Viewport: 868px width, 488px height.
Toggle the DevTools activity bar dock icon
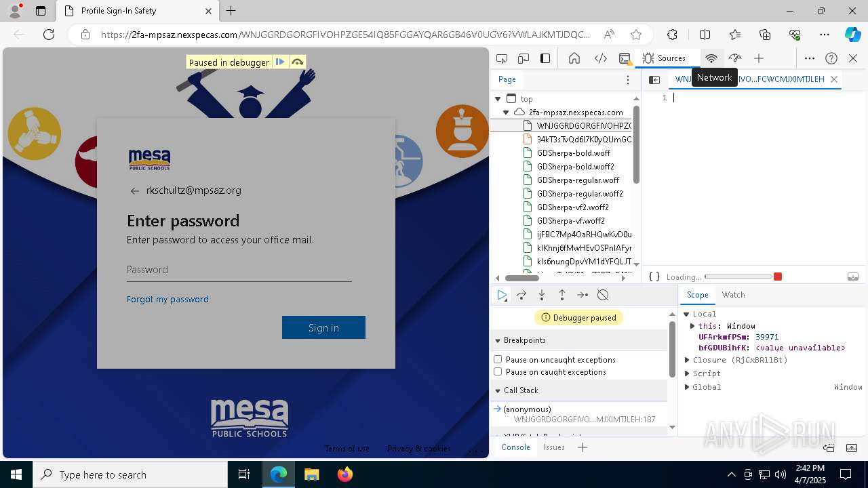[545, 58]
